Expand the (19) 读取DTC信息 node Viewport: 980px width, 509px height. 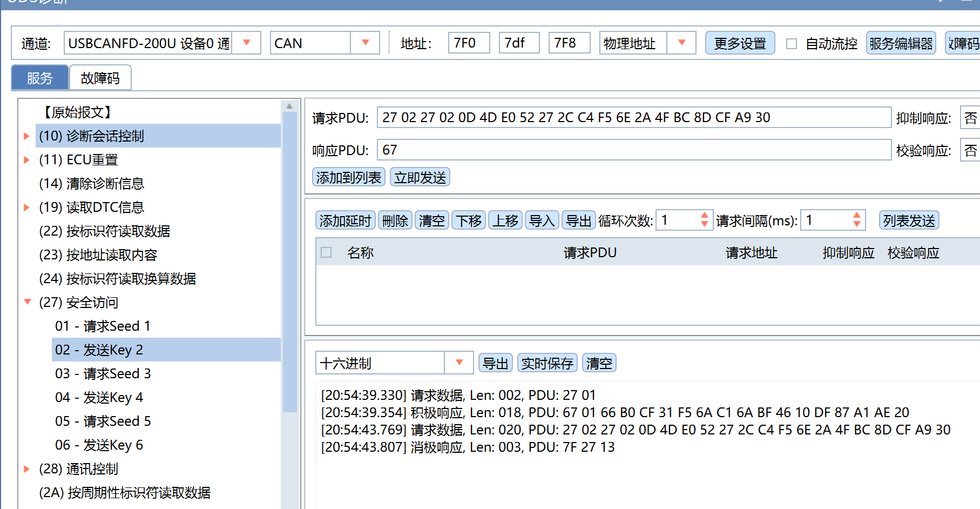pos(26,207)
